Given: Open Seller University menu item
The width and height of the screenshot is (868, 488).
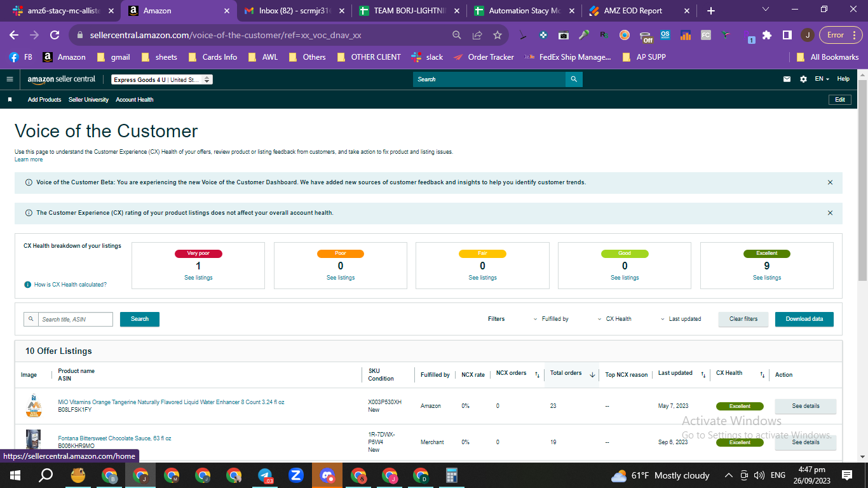Looking at the screenshot, I should pyautogui.click(x=88, y=100).
